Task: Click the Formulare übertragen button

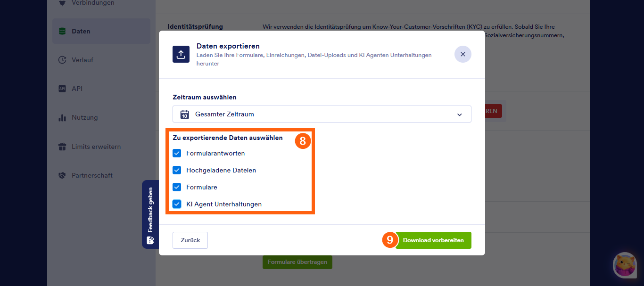Action: point(297,262)
